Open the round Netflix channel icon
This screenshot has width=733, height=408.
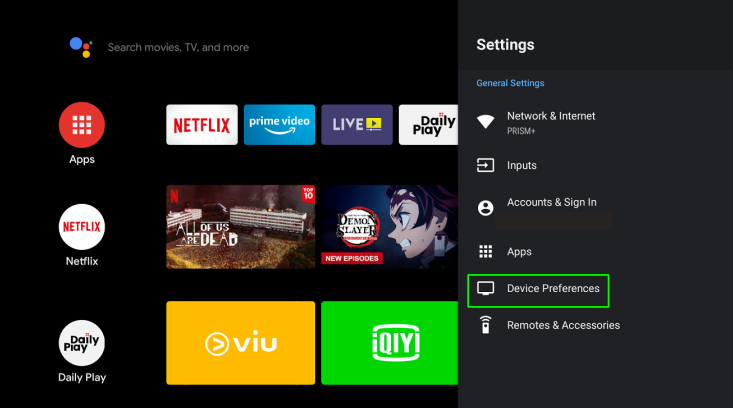tap(82, 227)
